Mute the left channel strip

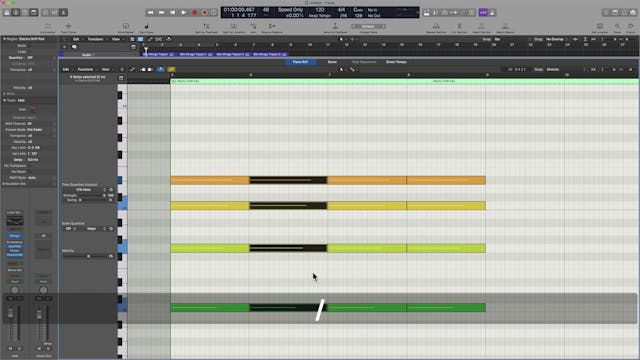coord(10,348)
